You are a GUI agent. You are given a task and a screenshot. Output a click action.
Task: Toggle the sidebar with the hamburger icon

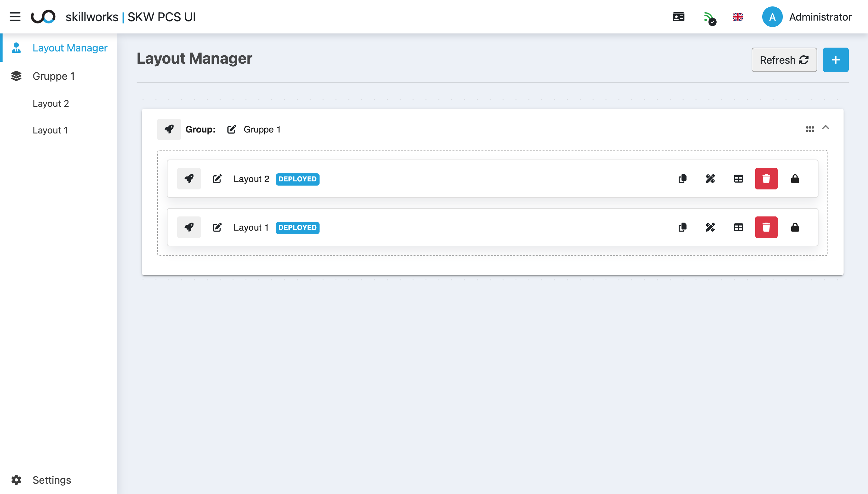coord(14,17)
